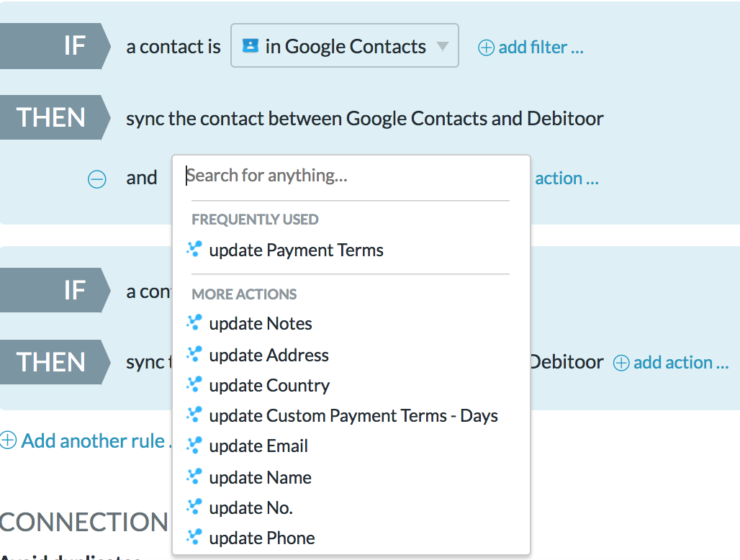The width and height of the screenshot is (740, 560).
Task: Click icon beside 'update Payment Terms'
Action: pyautogui.click(x=194, y=249)
